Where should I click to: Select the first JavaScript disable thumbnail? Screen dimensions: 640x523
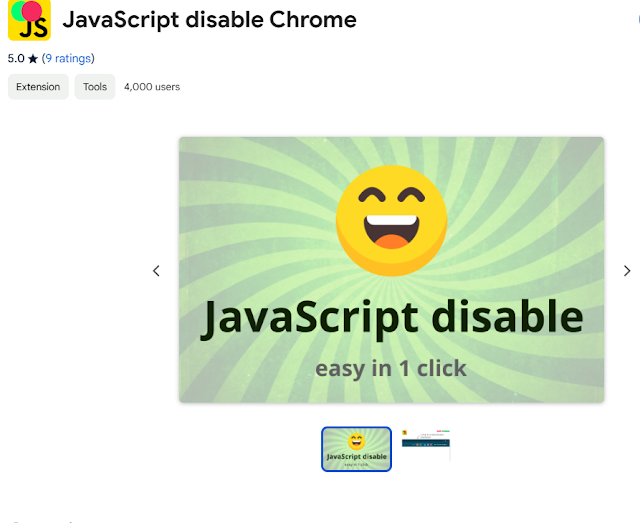coord(356,449)
